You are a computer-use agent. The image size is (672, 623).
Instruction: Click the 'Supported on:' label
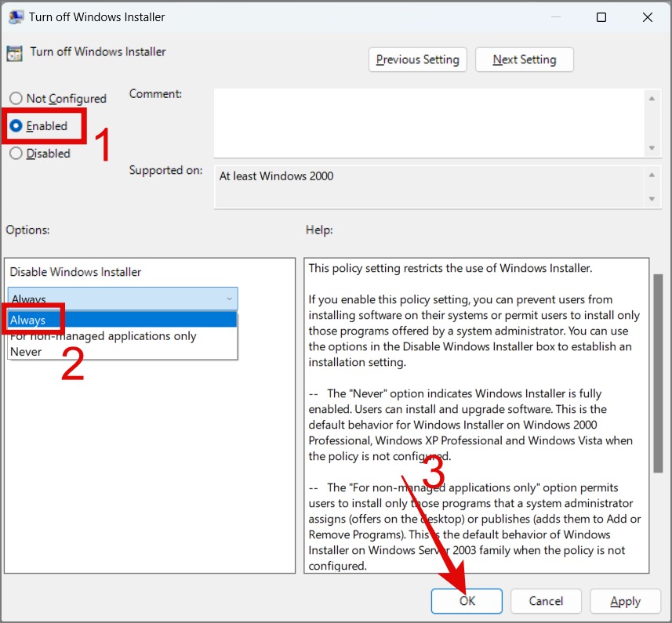pos(166,170)
